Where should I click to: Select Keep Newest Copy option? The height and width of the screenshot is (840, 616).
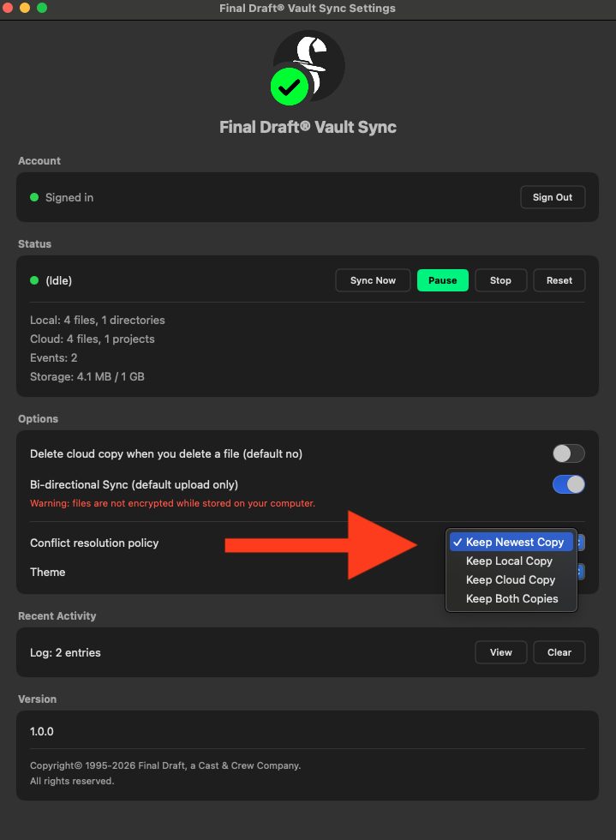(514, 542)
